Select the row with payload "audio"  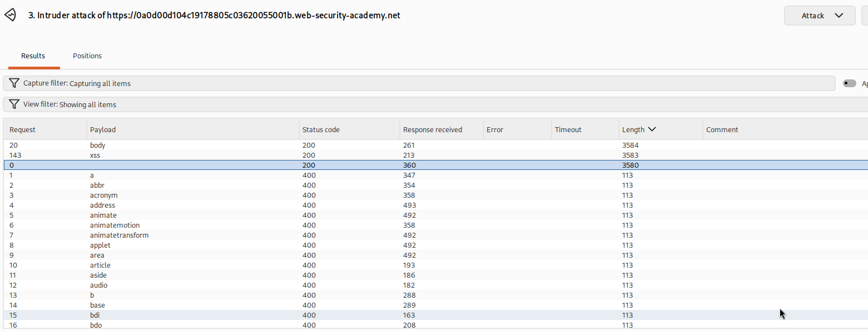435,285
